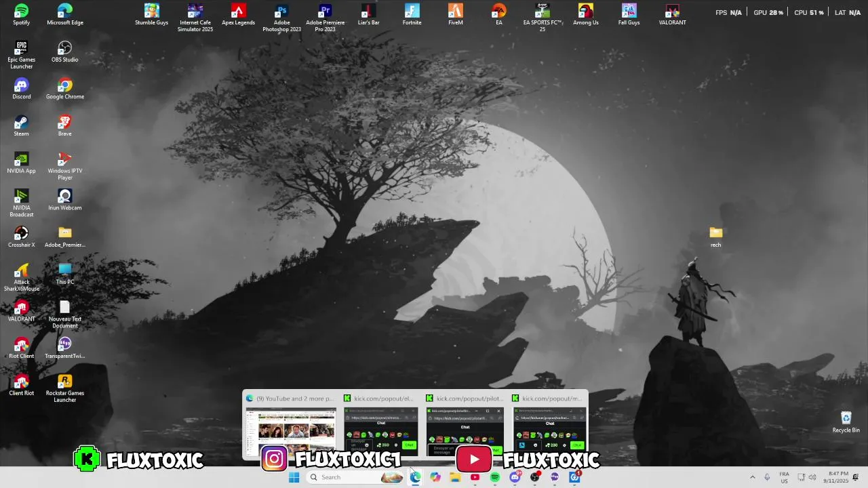Launch the Apex Legends shortcut
The width and height of the screenshot is (868, 488).
point(238,15)
